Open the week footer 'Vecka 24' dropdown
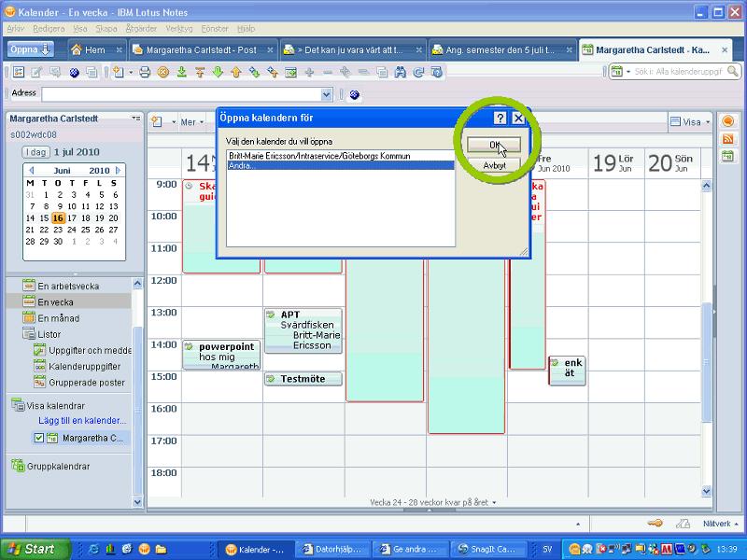The height and width of the screenshot is (560, 747). (x=433, y=502)
